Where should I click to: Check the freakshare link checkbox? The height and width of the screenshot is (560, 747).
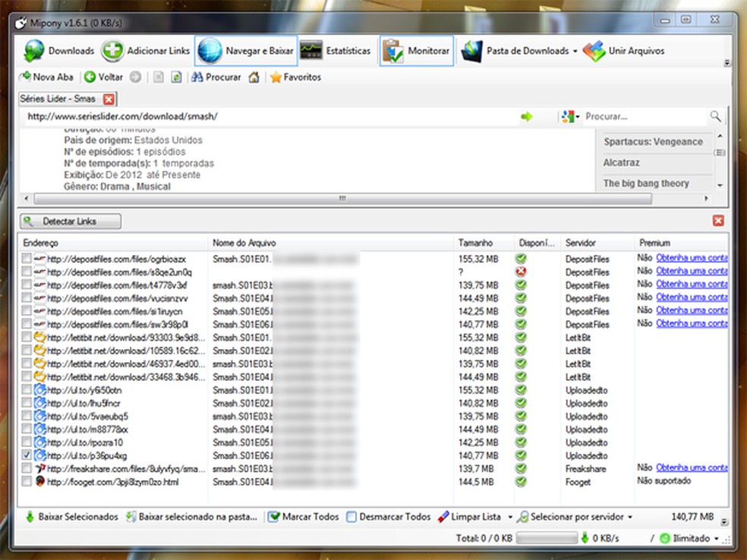[27, 469]
